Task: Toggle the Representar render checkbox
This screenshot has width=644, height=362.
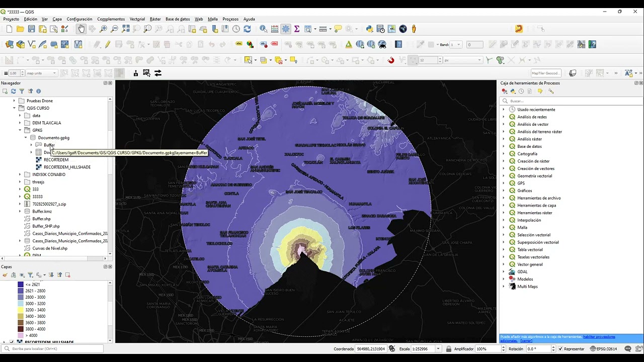Action: coord(560,349)
